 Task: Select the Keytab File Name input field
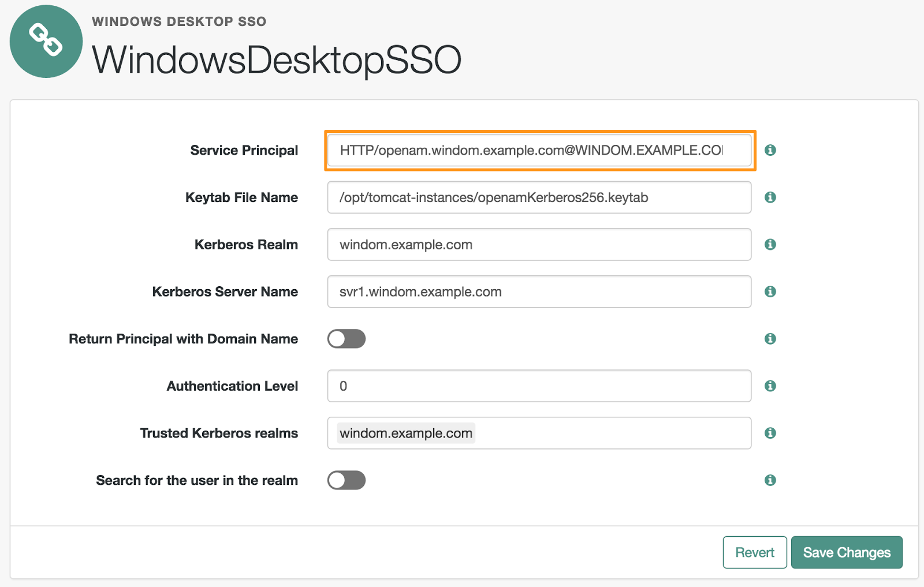coord(539,197)
